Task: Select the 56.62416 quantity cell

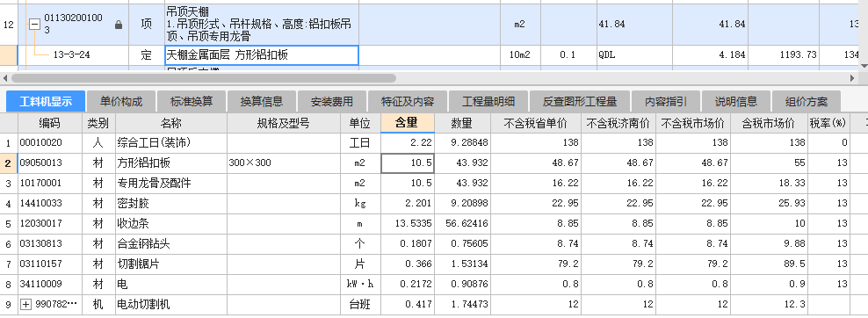Action: point(462,224)
